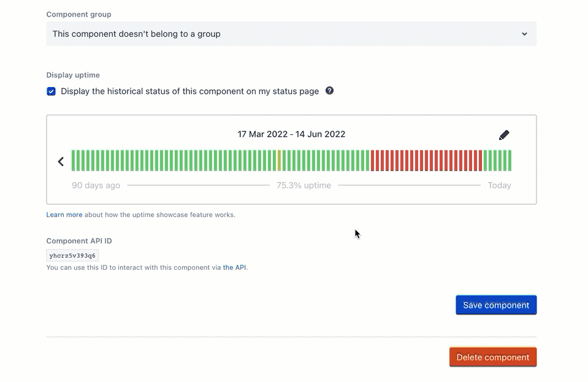The height and width of the screenshot is (382, 588).
Task: Follow 'the API' hyperlink
Action: [234, 267]
